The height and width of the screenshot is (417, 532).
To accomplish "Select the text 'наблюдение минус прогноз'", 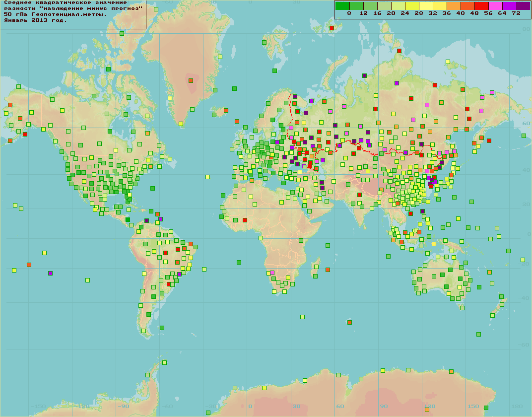I will pos(91,8).
